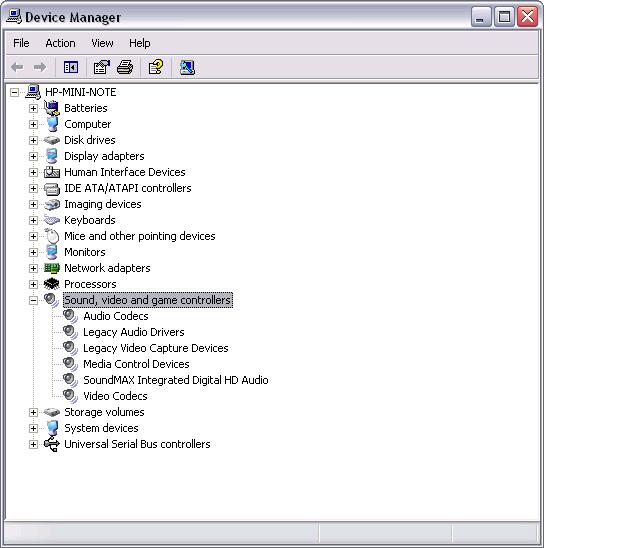The width and height of the screenshot is (640, 548).
Task: Open the Help menu
Action: 140,43
